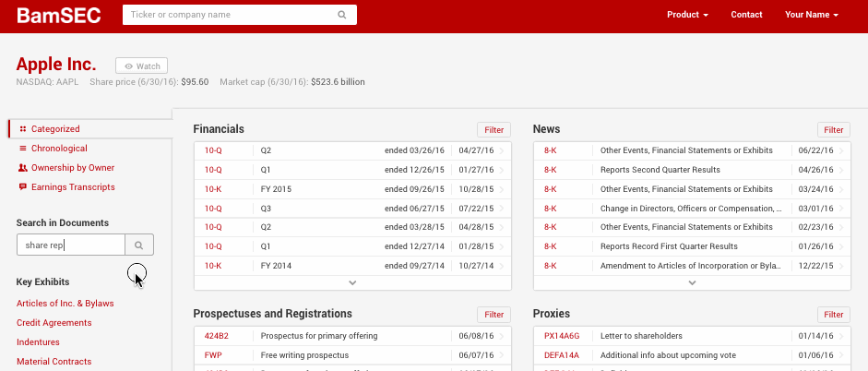Select the Categorized view
Image resolution: width=868 pixels, height=371 pixels.
point(55,129)
